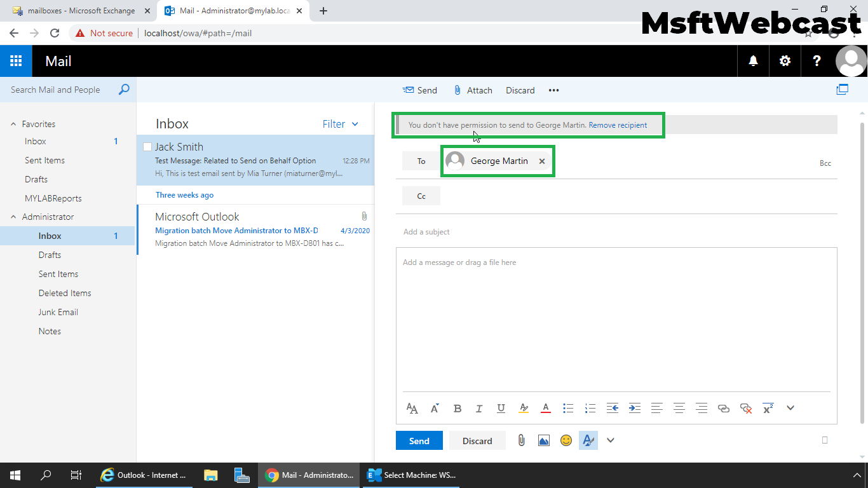Open compose message in a separate window
868x488 pixels.
[843, 90]
